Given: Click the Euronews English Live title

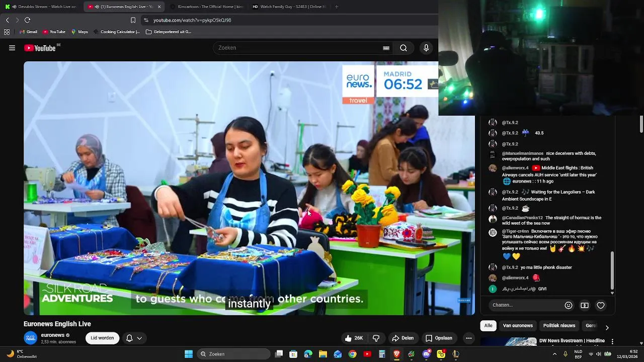Looking at the screenshot, I should [x=57, y=324].
